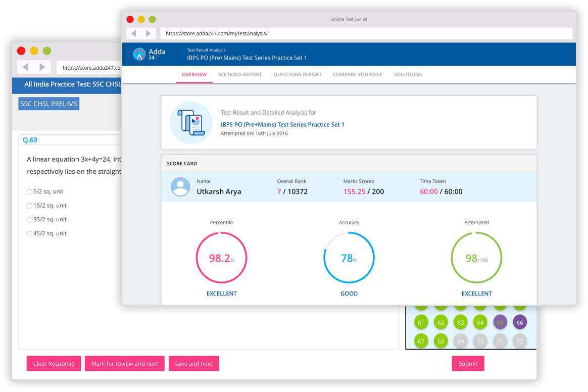Click the Accuracy 78% progress ring

tap(349, 258)
